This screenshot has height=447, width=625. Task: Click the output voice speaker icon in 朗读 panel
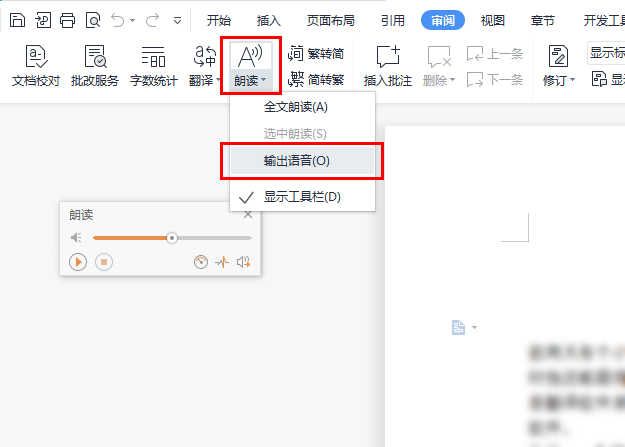point(243,262)
